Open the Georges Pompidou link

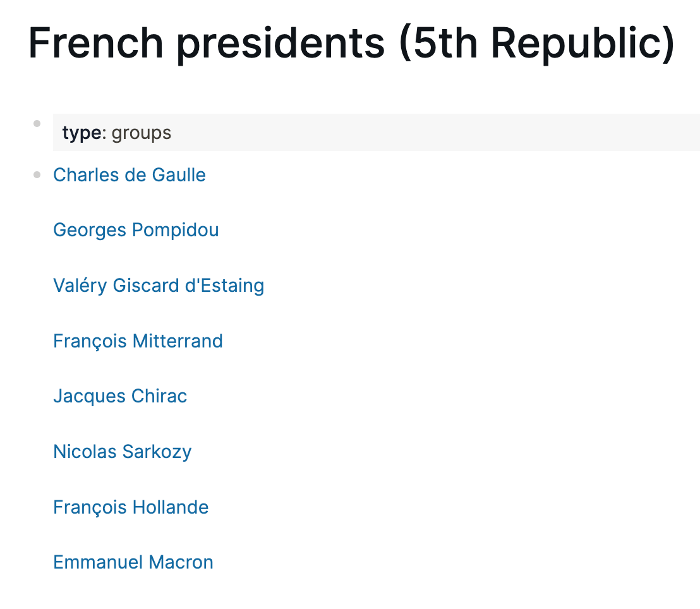coord(136,230)
